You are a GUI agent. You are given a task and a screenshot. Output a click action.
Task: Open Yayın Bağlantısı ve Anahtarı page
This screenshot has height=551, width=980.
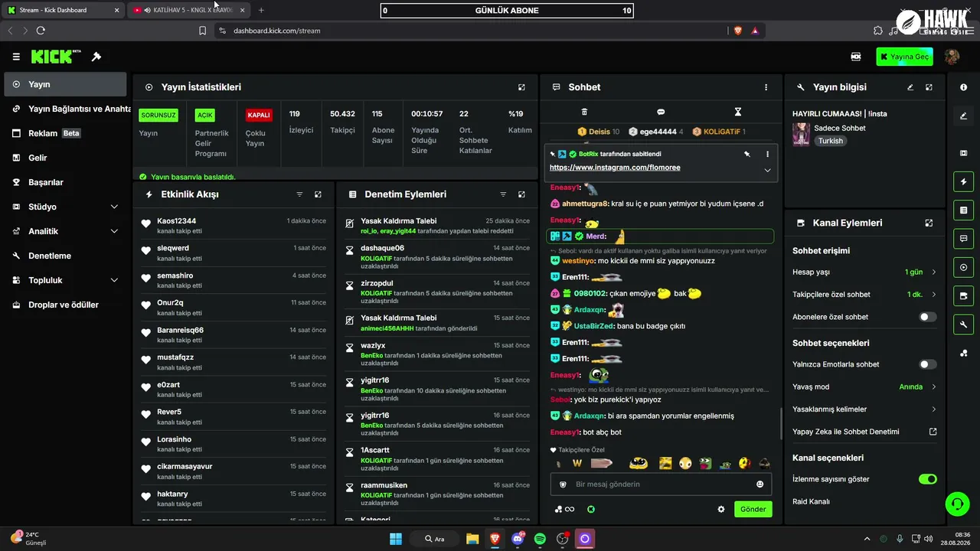tap(66, 109)
